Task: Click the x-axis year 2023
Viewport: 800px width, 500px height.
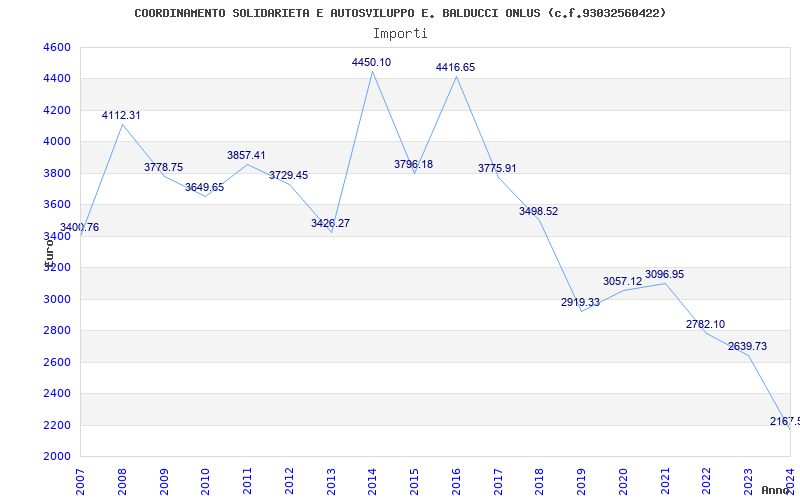Action: point(748,481)
